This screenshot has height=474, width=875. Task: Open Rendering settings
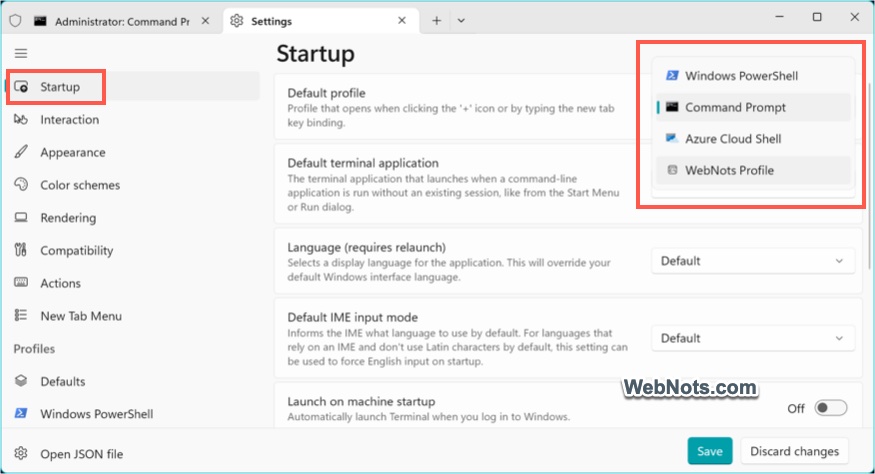133,218
